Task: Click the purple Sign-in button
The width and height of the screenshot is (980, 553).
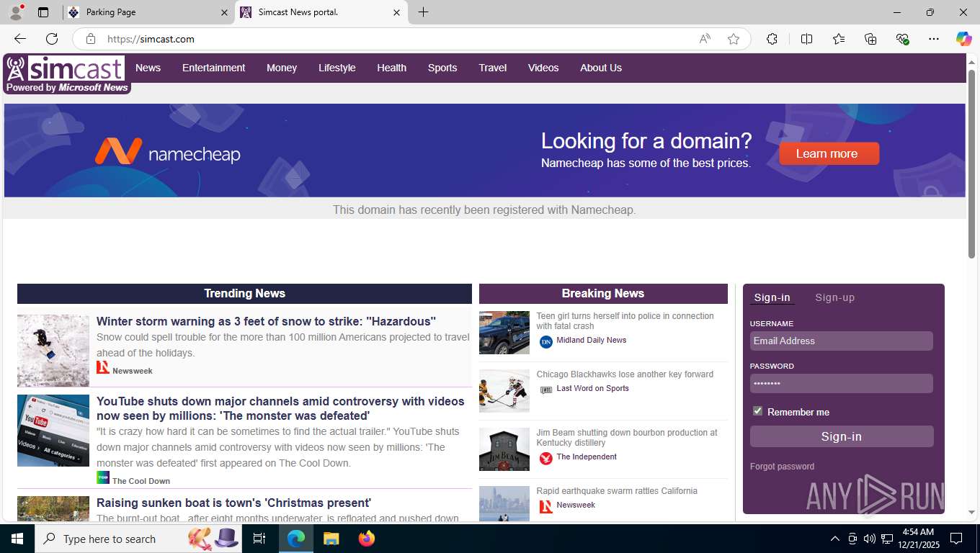Action: coord(842,436)
